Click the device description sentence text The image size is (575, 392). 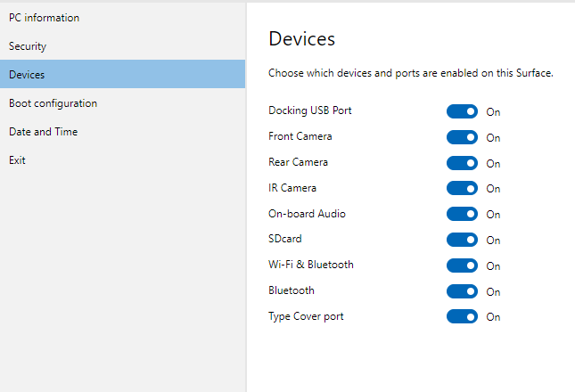pyautogui.click(x=411, y=73)
